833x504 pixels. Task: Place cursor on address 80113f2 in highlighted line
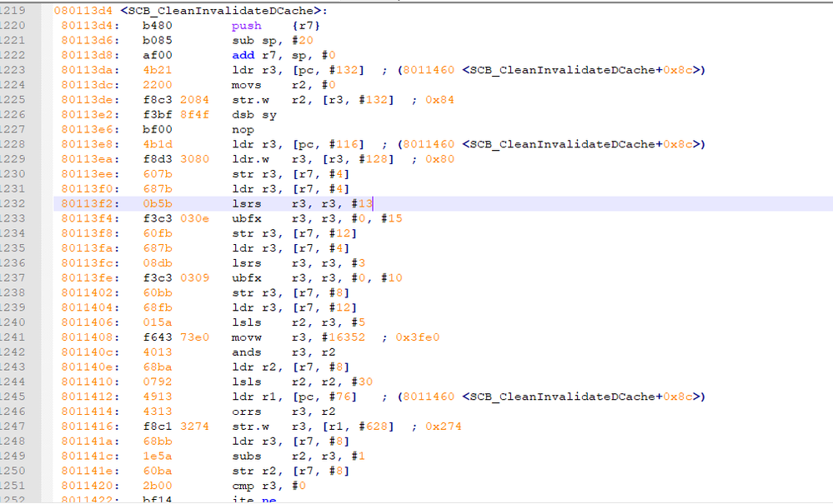click(x=90, y=204)
